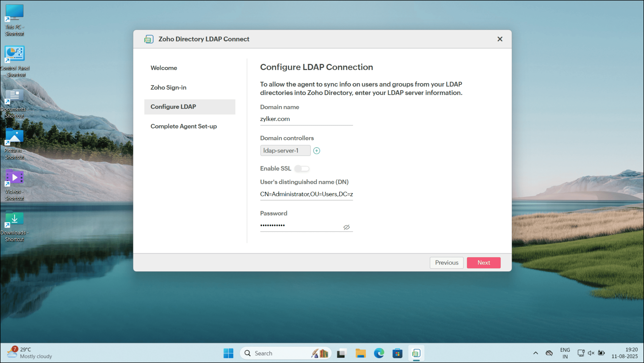
Task: Open the Task View taskbar icon
Action: (342, 353)
